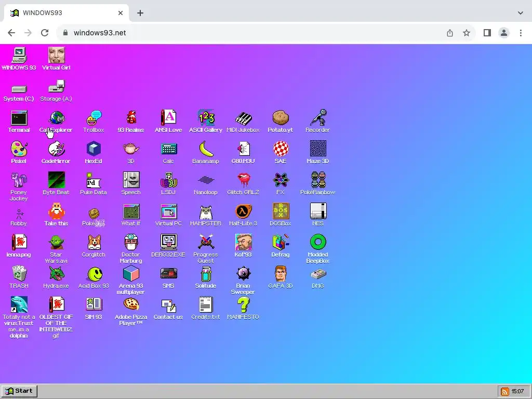Launch the Speech face icon
This screenshot has width=532, height=399.
click(131, 180)
